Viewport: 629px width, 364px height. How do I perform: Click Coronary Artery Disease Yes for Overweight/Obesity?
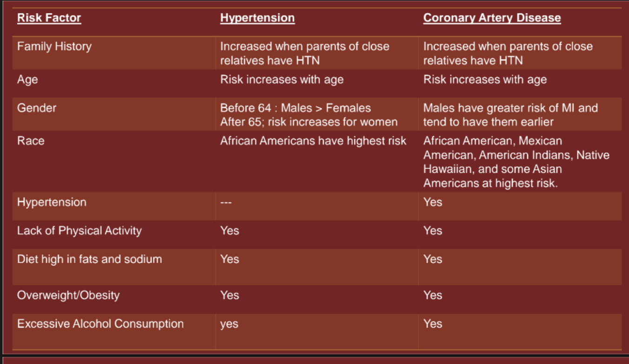(433, 295)
